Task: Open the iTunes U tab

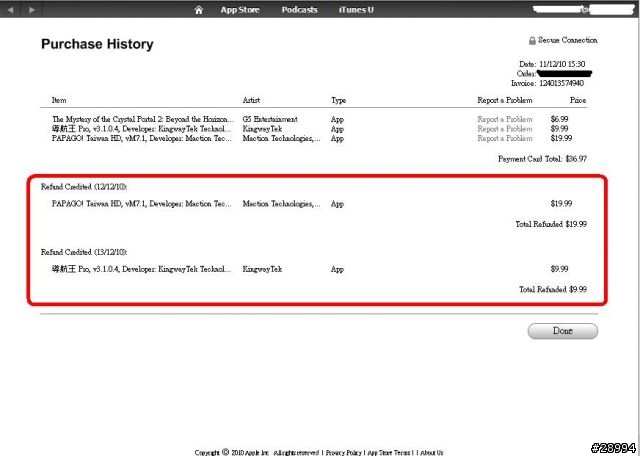Action: click(356, 10)
